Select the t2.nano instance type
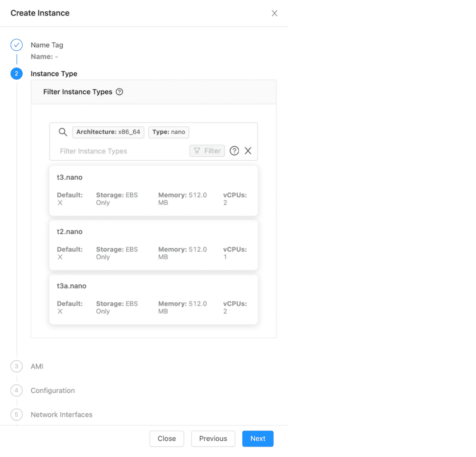The height and width of the screenshot is (457, 476). [154, 245]
